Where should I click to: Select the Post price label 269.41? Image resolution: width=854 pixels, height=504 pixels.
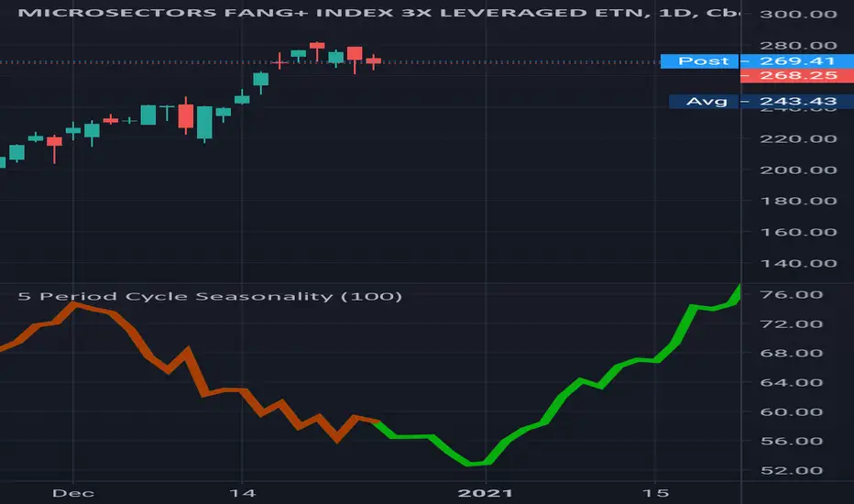click(x=757, y=61)
